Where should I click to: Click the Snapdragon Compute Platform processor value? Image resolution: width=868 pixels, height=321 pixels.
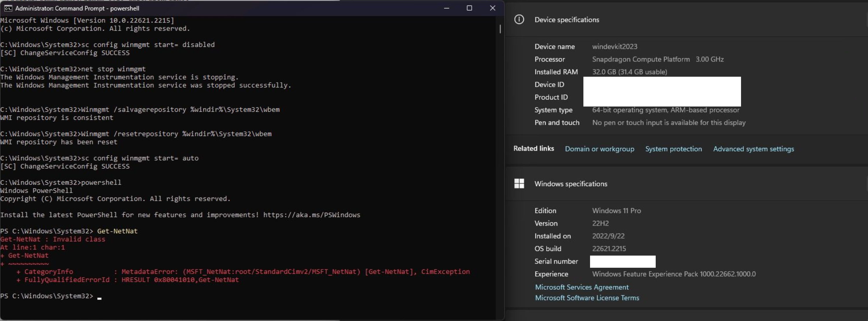(x=658, y=59)
